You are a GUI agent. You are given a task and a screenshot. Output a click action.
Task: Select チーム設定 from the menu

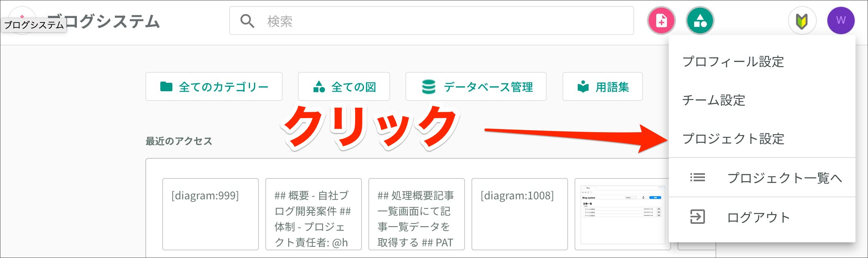point(714,100)
